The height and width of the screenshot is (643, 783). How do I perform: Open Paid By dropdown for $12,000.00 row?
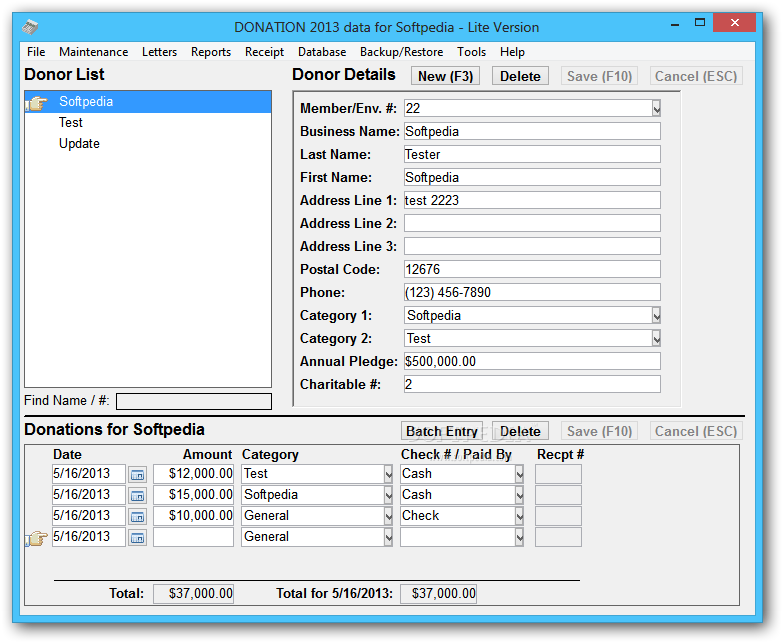point(519,474)
